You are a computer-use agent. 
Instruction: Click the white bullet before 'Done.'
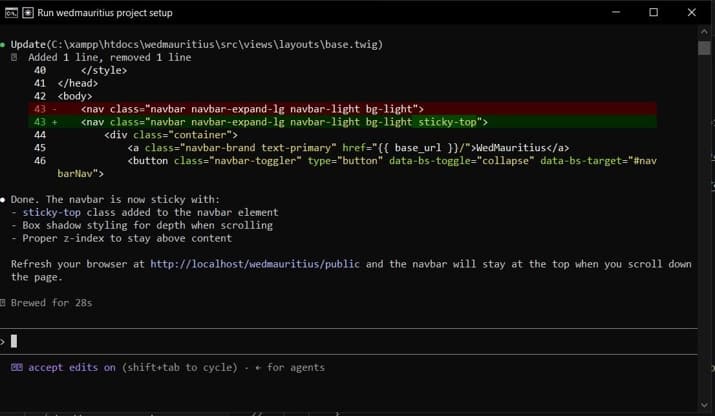click(3, 200)
